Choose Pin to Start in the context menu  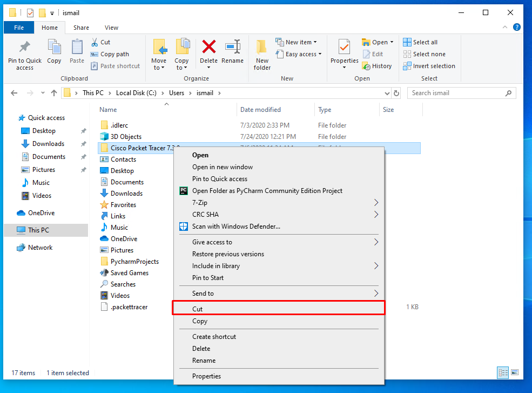[x=279, y=278]
